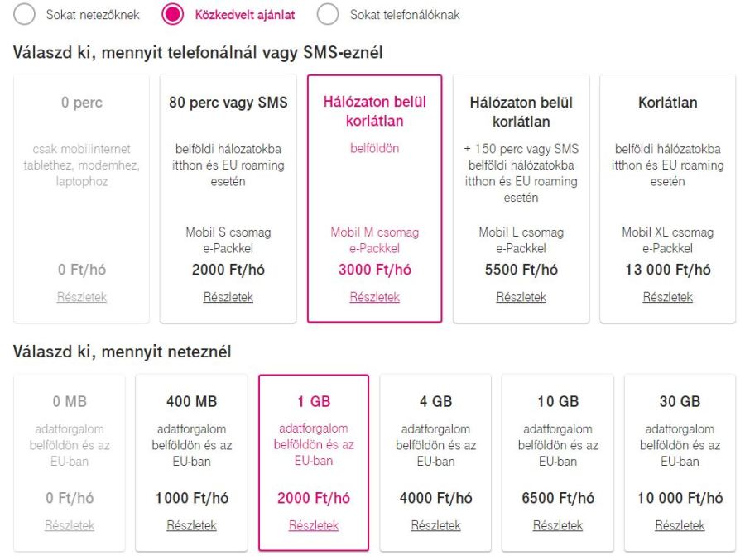Open Részletek for the 30 GB option
Viewport: 745px width, 560px height.
pyautogui.click(x=680, y=525)
